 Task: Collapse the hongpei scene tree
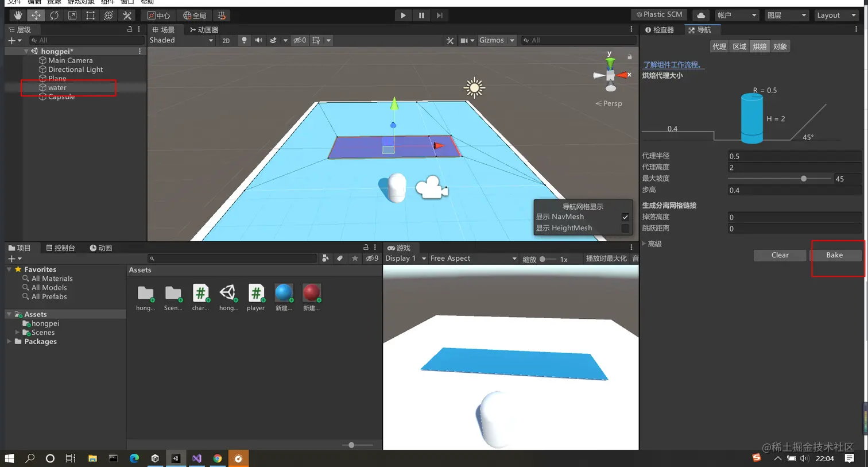pyautogui.click(x=26, y=51)
